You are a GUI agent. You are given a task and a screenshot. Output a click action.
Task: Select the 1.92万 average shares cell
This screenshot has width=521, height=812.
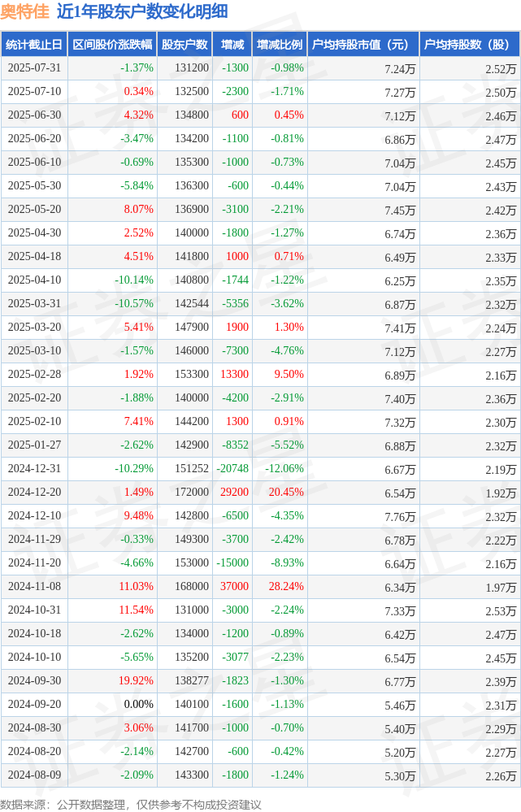pos(501,493)
